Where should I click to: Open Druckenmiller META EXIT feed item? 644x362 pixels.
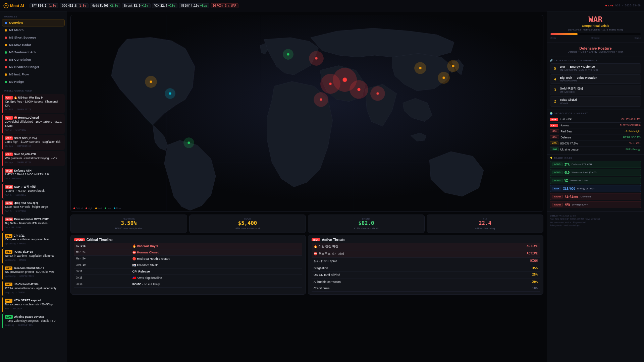34,224
